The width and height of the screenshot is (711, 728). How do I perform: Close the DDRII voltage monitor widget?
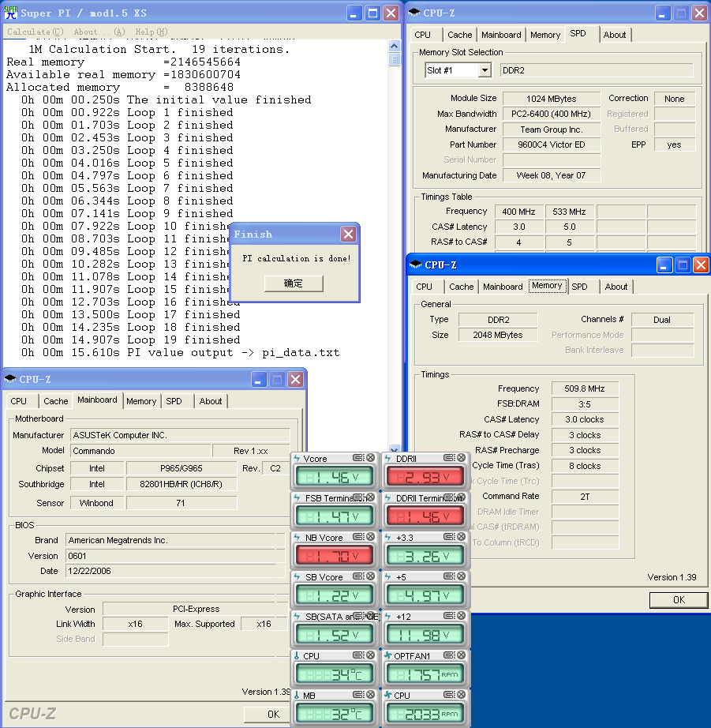click(x=462, y=458)
